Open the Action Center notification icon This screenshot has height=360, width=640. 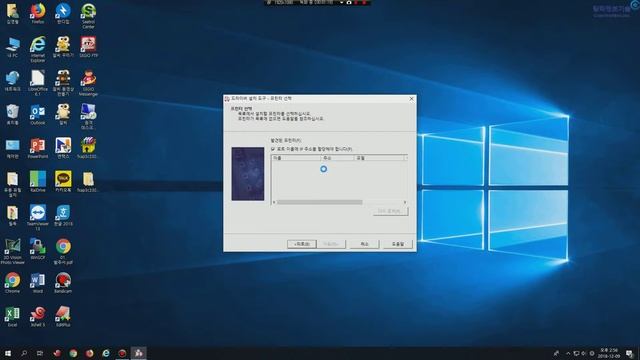click(630, 353)
